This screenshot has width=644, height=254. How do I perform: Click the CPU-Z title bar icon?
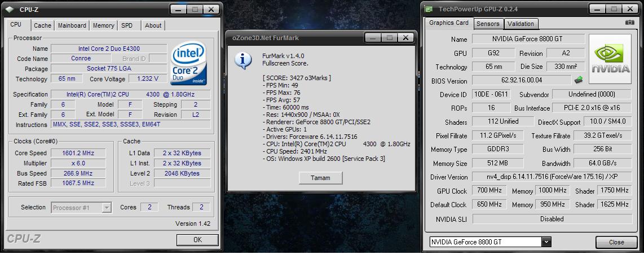(9, 8)
